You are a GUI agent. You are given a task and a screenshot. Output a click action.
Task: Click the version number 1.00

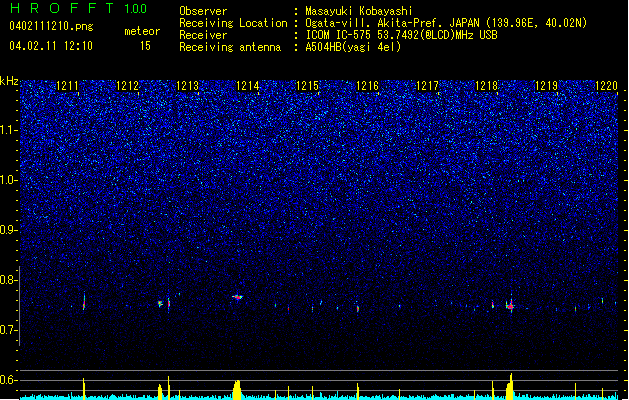point(136,9)
